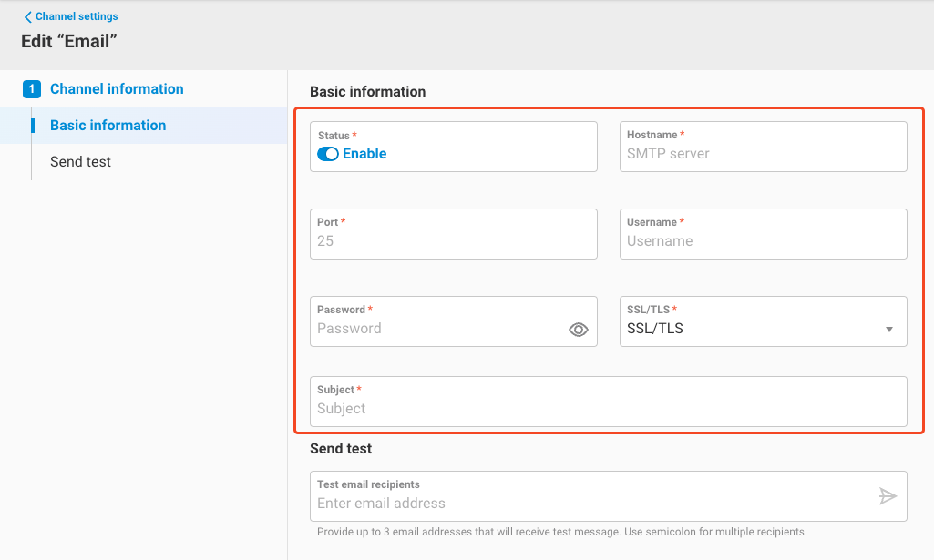Screen dimensions: 934x560
Task: Open the Channel settings link
Action: click(77, 16)
